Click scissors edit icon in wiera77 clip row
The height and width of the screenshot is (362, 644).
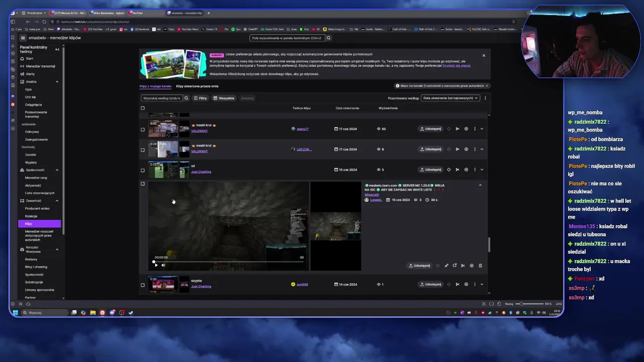(x=457, y=129)
